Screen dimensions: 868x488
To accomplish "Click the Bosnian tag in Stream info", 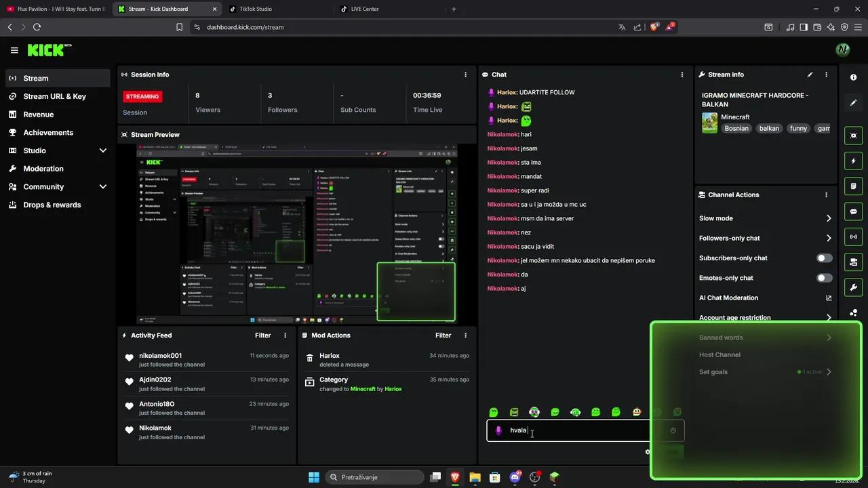I will pos(736,128).
